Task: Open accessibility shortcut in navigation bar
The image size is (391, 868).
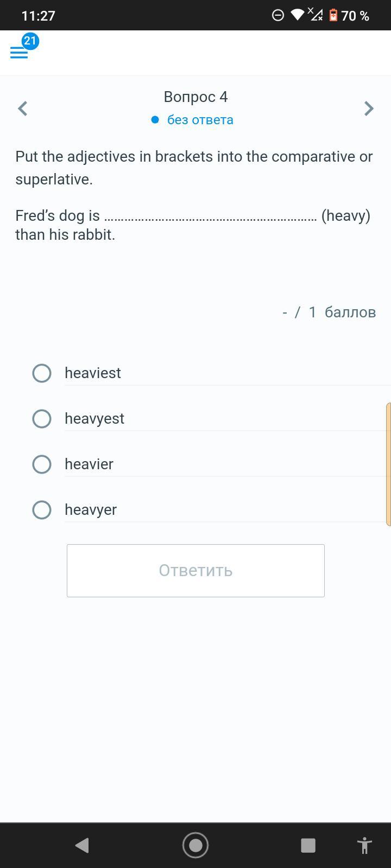Action: (x=364, y=845)
